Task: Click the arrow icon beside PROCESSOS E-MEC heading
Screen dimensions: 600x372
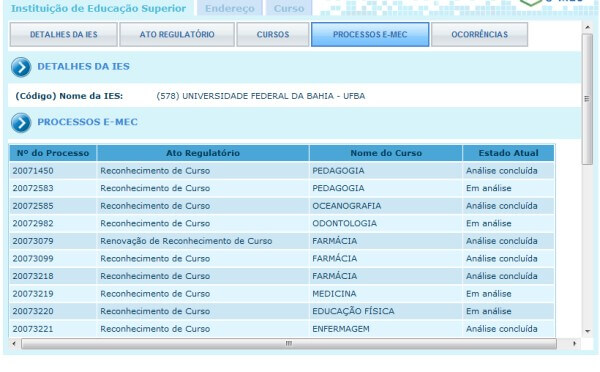Action: click(x=21, y=123)
